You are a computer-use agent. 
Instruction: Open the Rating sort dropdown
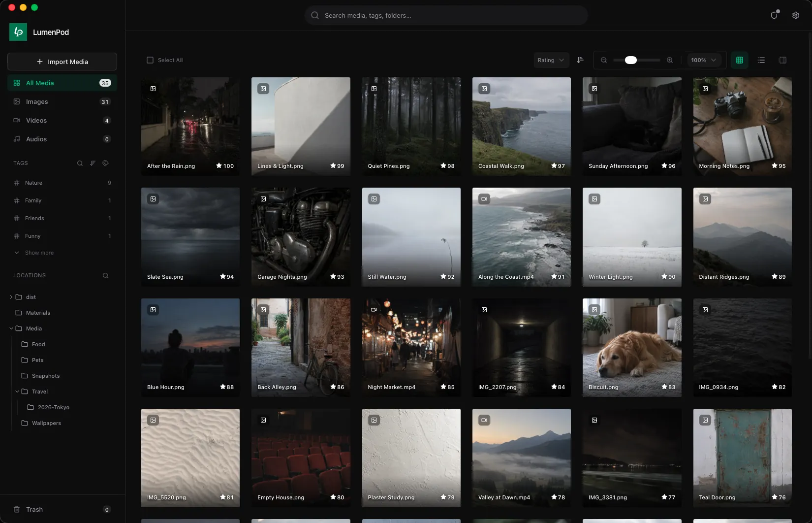(x=551, y=60)
